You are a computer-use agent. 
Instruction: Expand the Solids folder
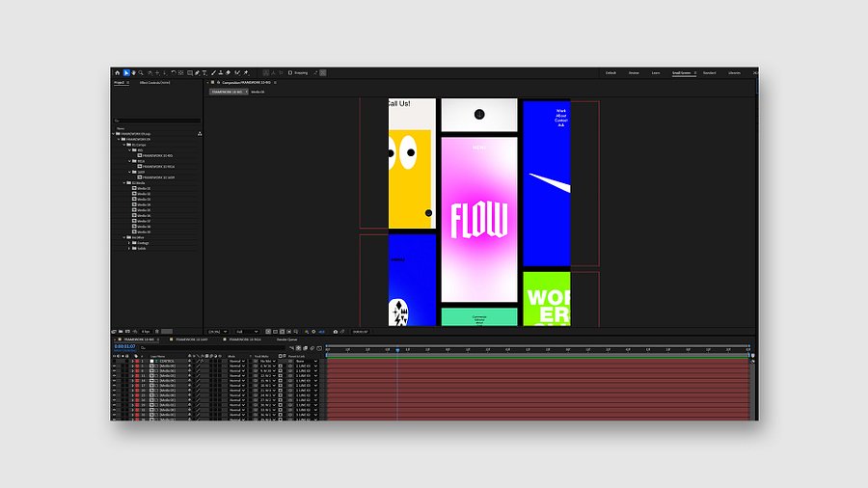click(129, 249)
